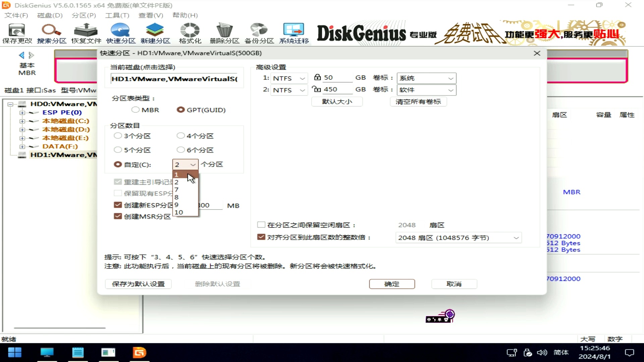
Task: Open the Partition (分区) menu
Action: tap(84, 15)
